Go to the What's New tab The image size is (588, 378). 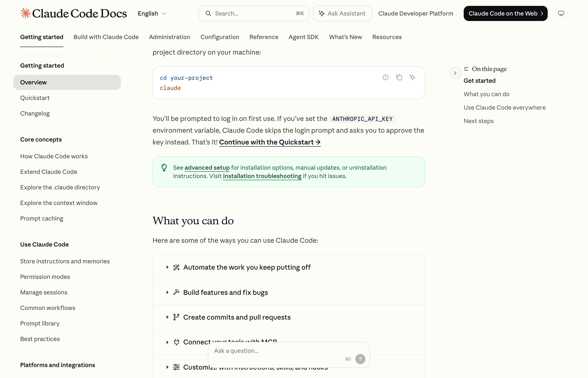coord(345,37)
